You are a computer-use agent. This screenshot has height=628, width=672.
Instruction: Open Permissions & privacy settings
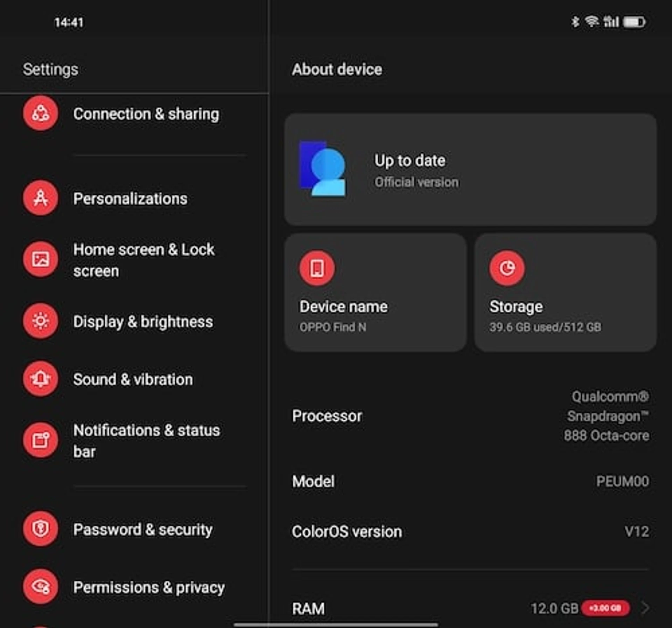[134, 587]
